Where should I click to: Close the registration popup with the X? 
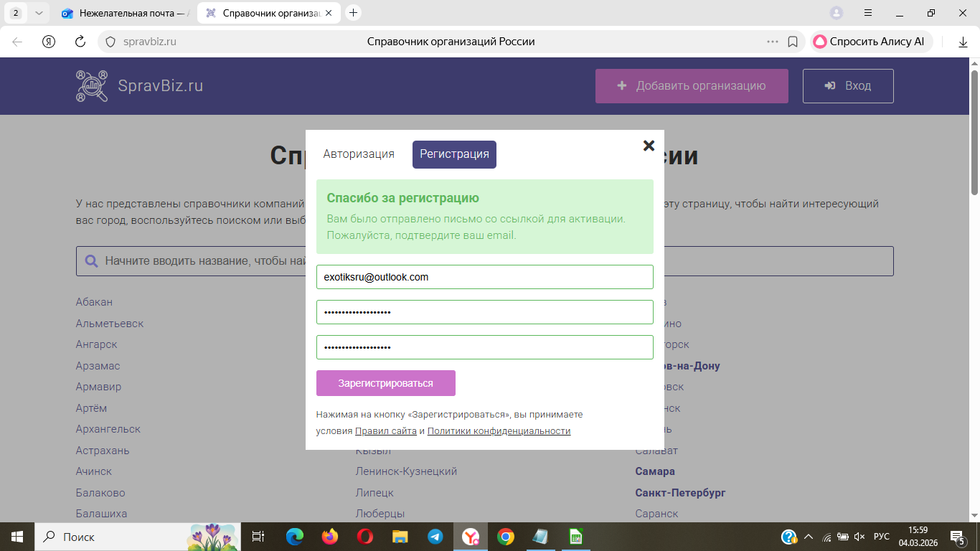pyautogui.click(x=649, y=146)
